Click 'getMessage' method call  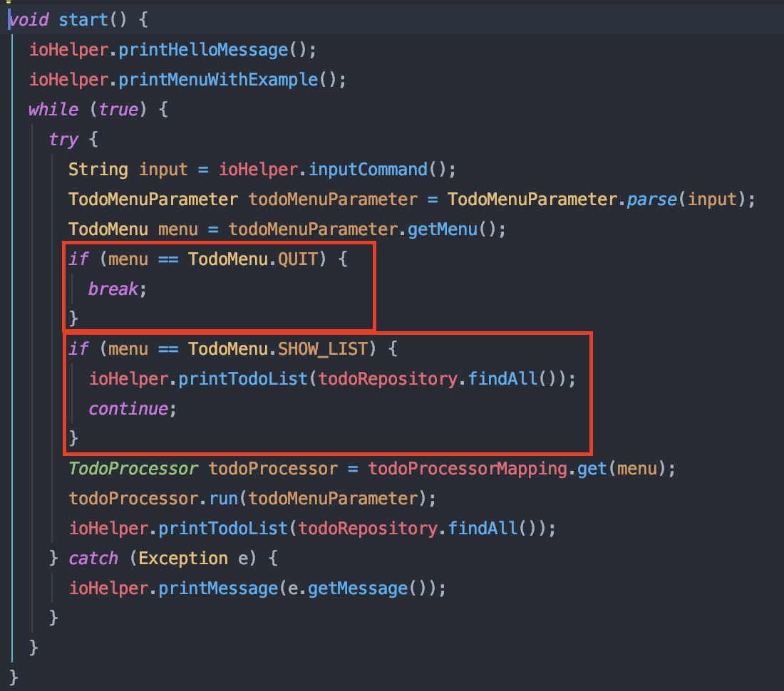(x=358, y=588)
